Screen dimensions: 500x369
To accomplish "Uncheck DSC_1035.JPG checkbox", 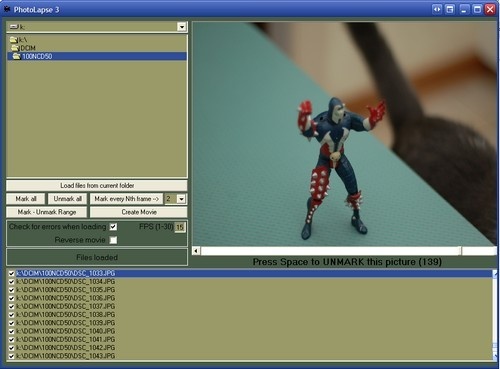I will click(11, 290).
